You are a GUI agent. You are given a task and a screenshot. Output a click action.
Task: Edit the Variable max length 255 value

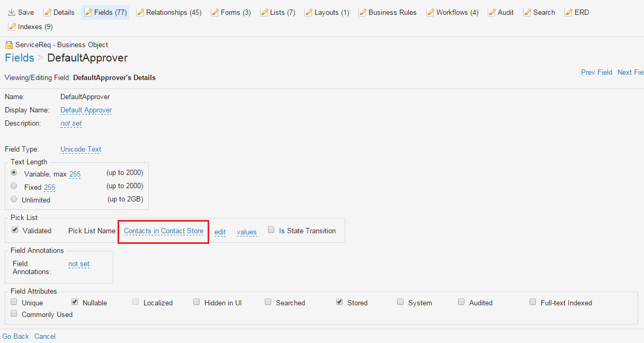pos(75,174)
